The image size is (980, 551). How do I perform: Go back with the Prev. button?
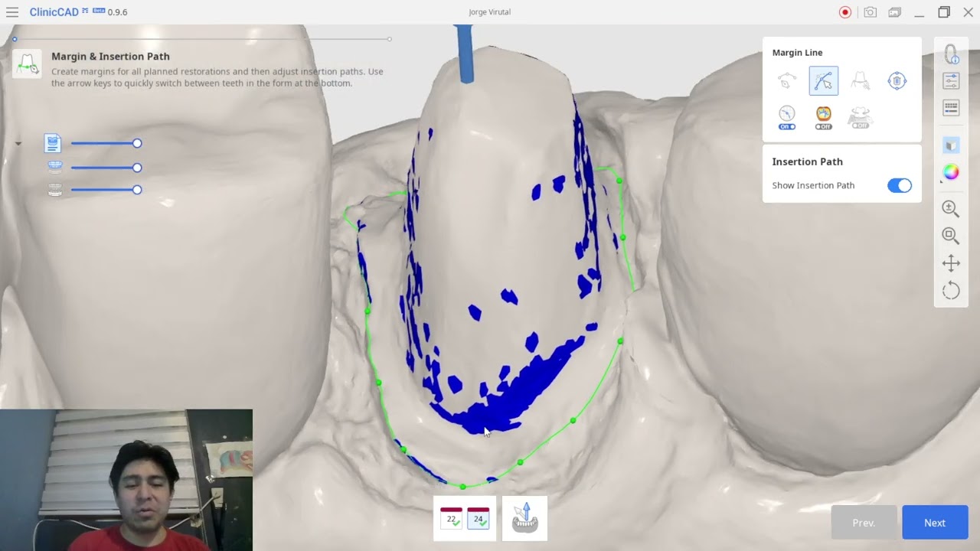point(864,522)
